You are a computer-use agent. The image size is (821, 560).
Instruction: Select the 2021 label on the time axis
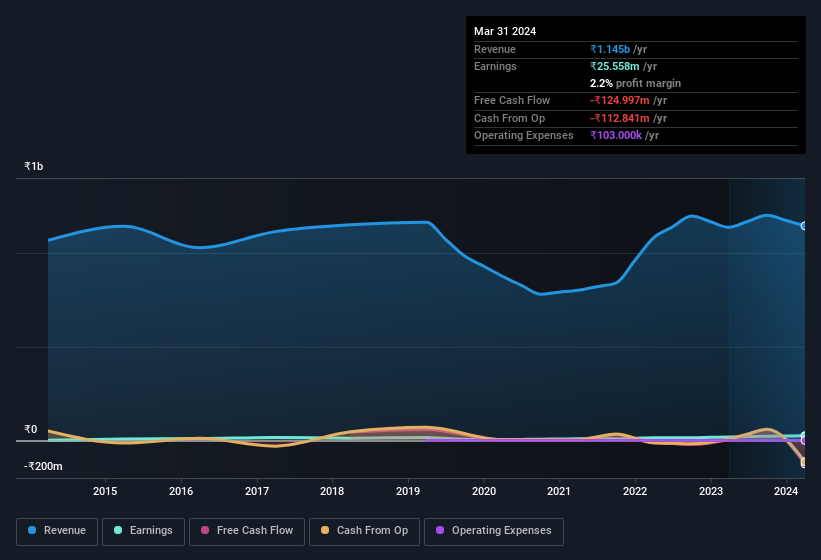coord(559,491)
